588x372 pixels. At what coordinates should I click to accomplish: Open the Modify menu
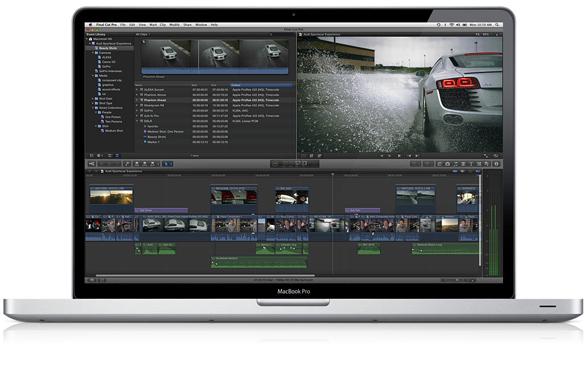pyautogui.click(x=175, y=25)
